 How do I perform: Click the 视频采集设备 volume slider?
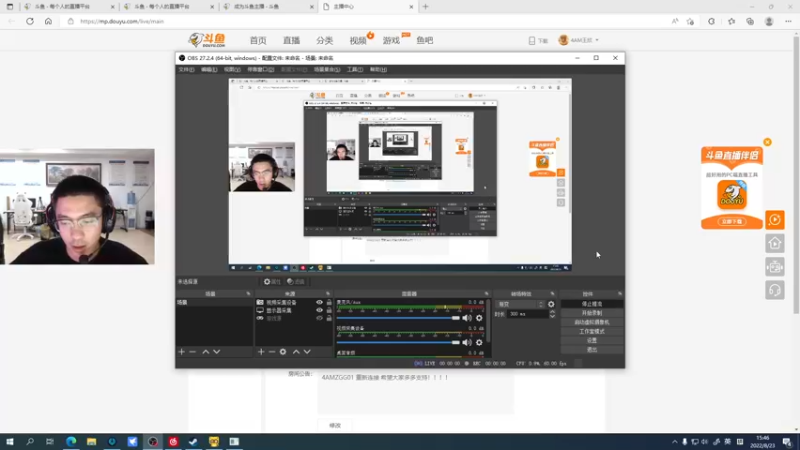pyautogui.click(x=398, y=342)
